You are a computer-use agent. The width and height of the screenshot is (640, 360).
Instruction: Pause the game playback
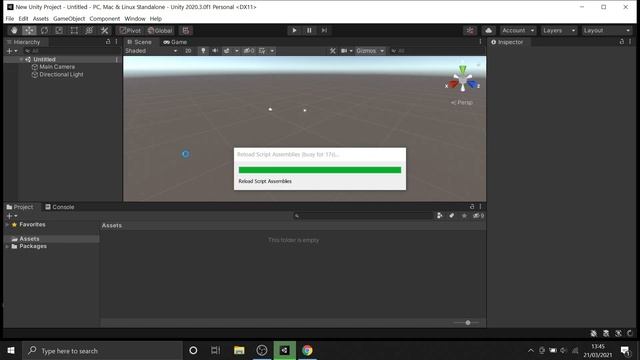point(309,31)
